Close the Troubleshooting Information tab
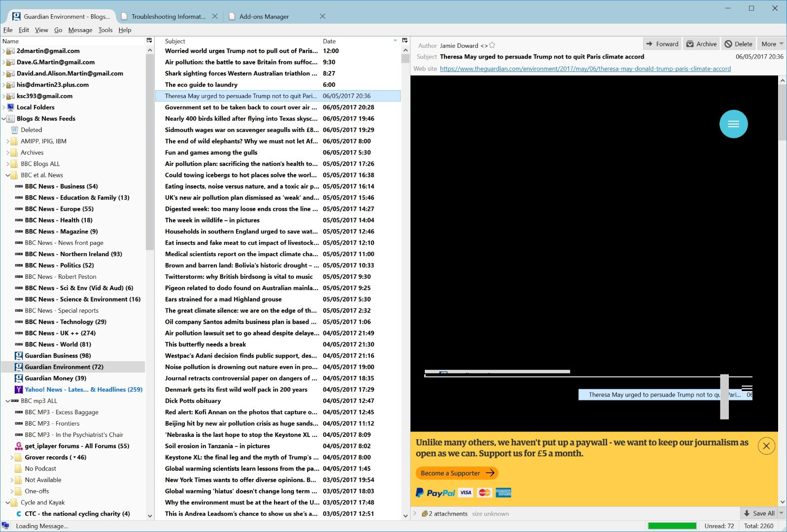 tap(215, 16)
